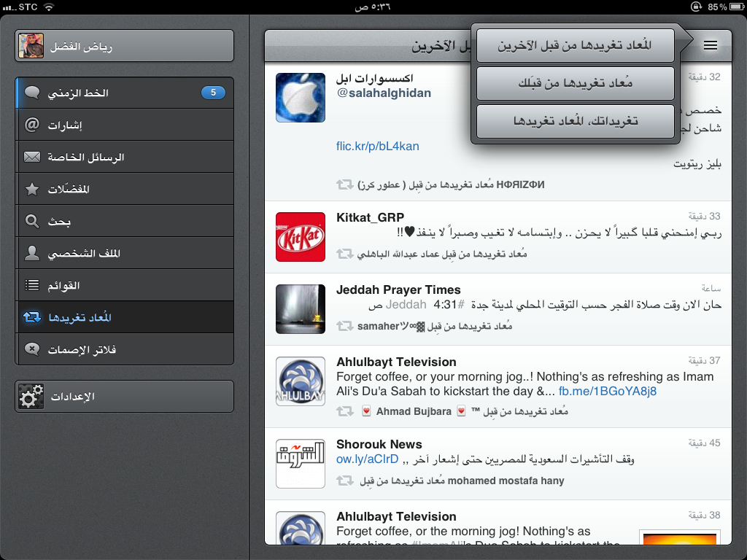This screenshot has width=747, height=560.
Task: Open settings gear icon
Action: (31, 397)
